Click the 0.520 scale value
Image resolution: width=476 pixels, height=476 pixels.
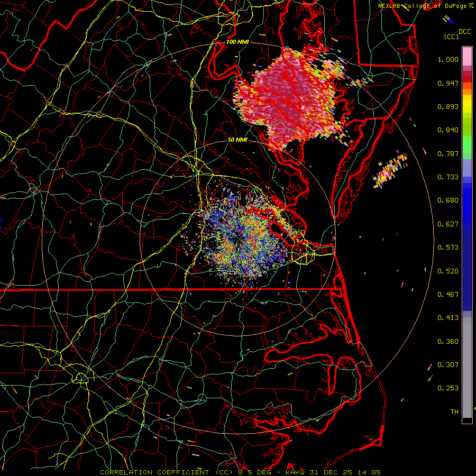click(448, 271)
